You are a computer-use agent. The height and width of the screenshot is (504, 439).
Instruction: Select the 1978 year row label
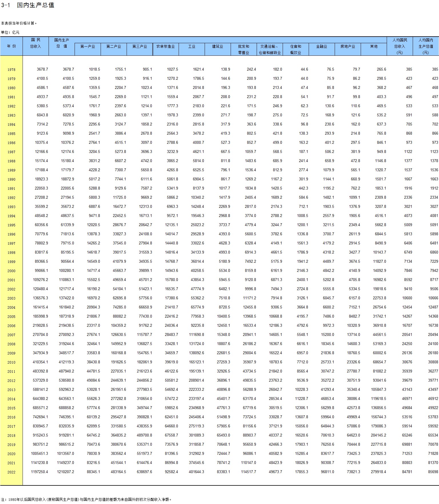click(11, 70)
